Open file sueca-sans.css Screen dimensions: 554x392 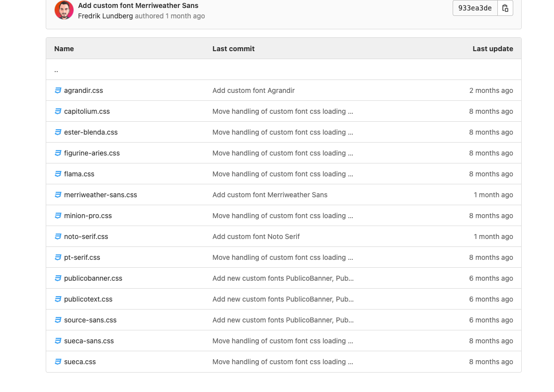click(89, 340)
